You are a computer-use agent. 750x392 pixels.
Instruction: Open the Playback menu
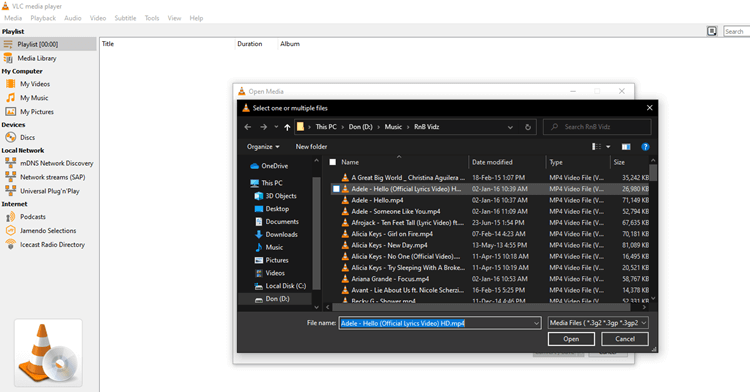click(43, 18)
